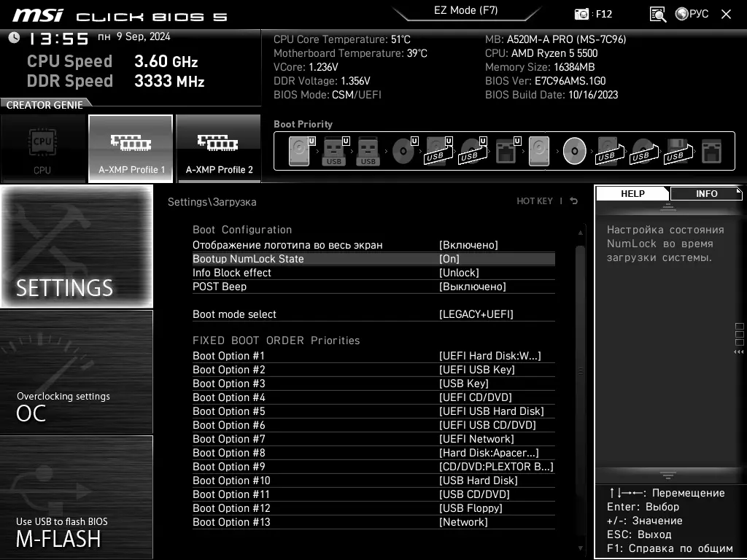Click the UEFI network icon in Boot Priority
Screen dimensions: 747x560
(506, 152)
